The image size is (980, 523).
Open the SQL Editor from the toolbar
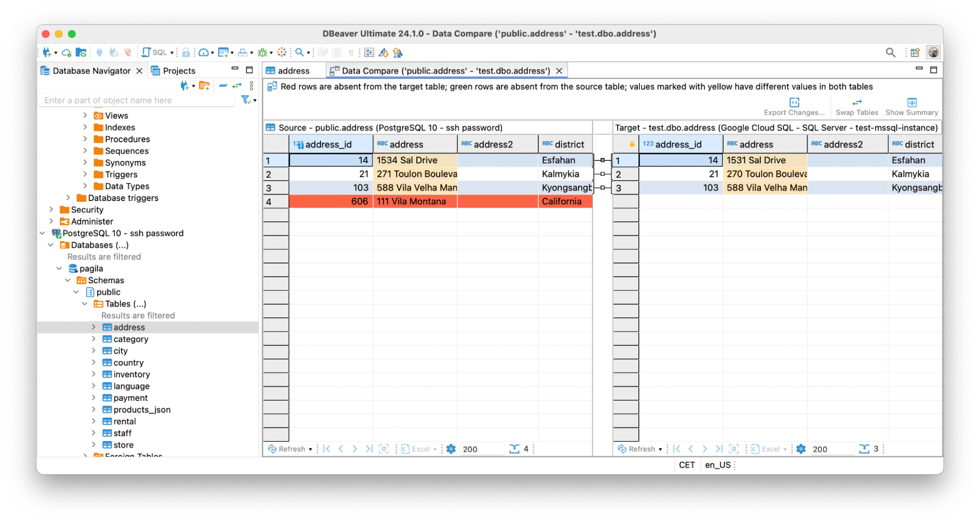click(153, 52)
